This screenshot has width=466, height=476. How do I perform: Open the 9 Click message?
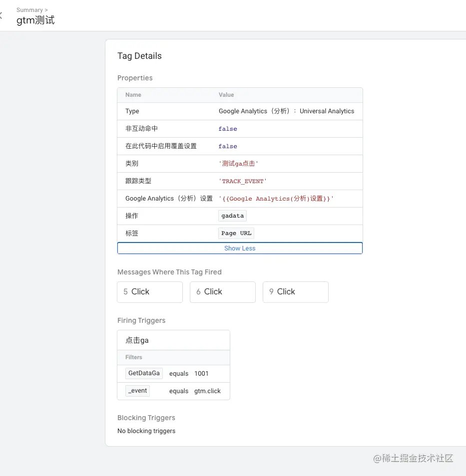pos(296,292)
